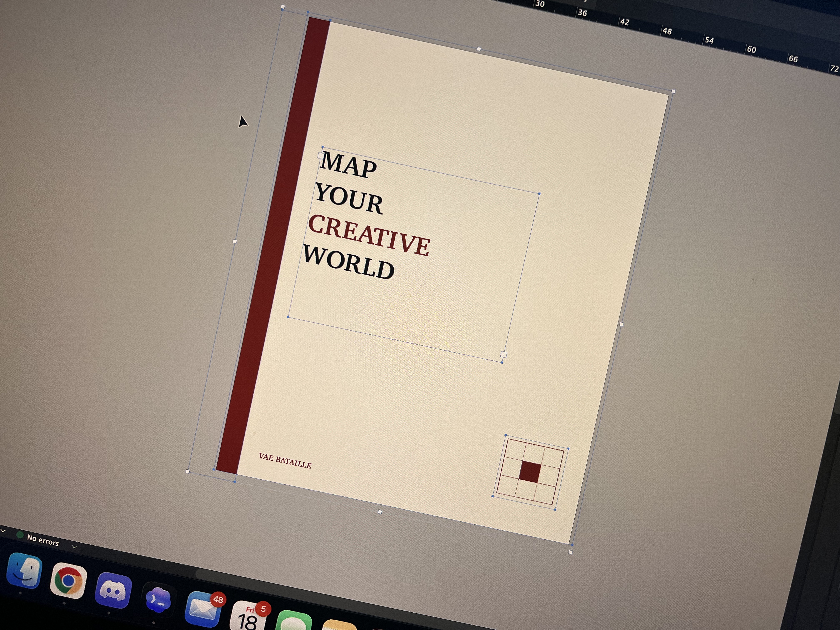This screenshot has height=630, width=840.
Task: Click the selection's bottom-right corner handle
Action: [x=570, y=552]
